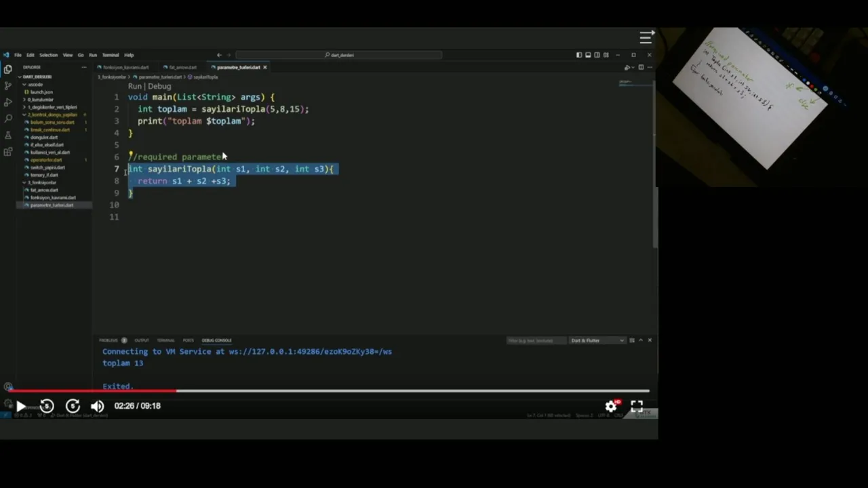This screenshot has width=868, height=488.
Task: Seek on the video progress bar
Action: (328, 390)
